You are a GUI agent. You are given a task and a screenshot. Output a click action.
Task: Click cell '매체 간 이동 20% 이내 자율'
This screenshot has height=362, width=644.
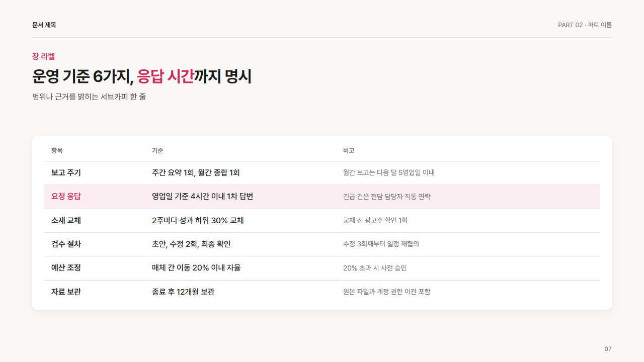pyautogui.click(x=196, y=267)
